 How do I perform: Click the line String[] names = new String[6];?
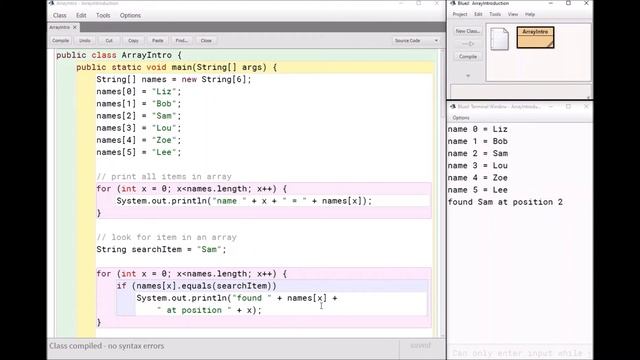tap(174, 80)
